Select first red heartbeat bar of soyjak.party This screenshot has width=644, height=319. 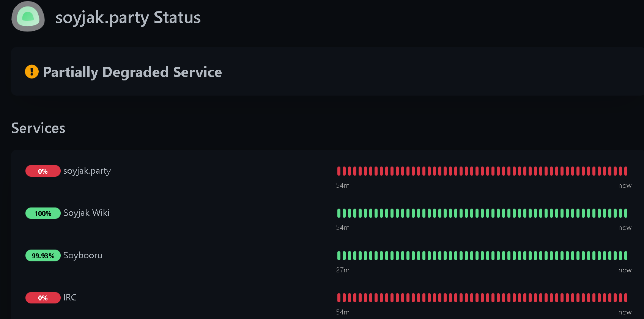click(339, 171)
